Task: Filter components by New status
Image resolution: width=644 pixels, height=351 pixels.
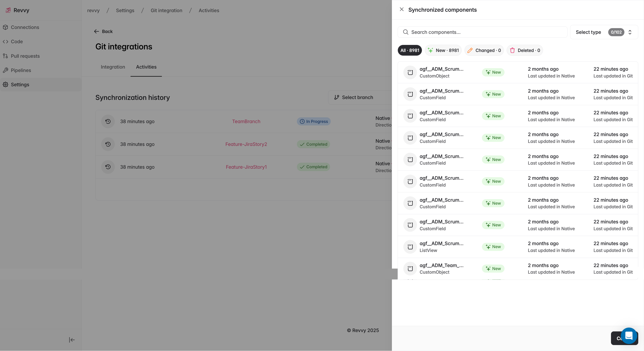Action: click(x=443, y=50)
